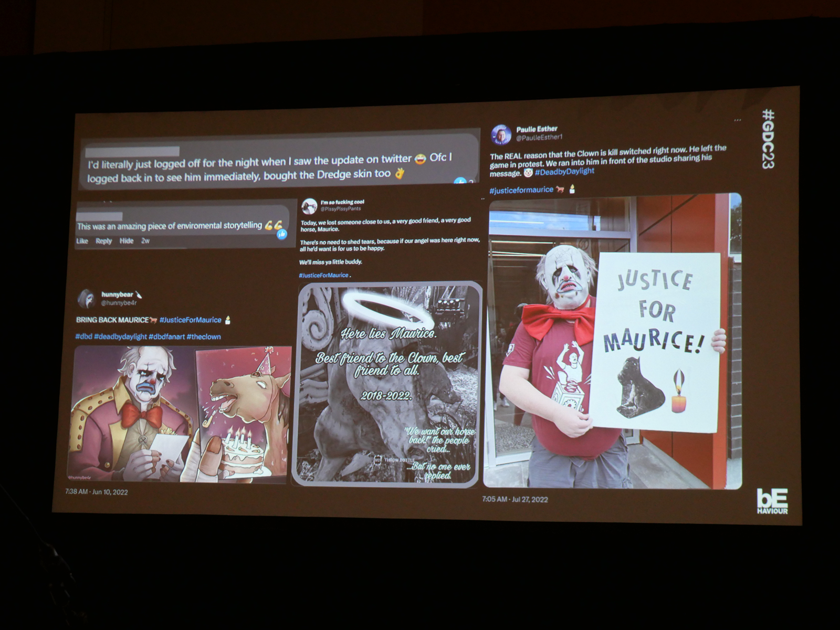Viewport: 840px width, 630px height.
Task: Reply to the environmental storytelling comment
Action: [x=104, y=241]
